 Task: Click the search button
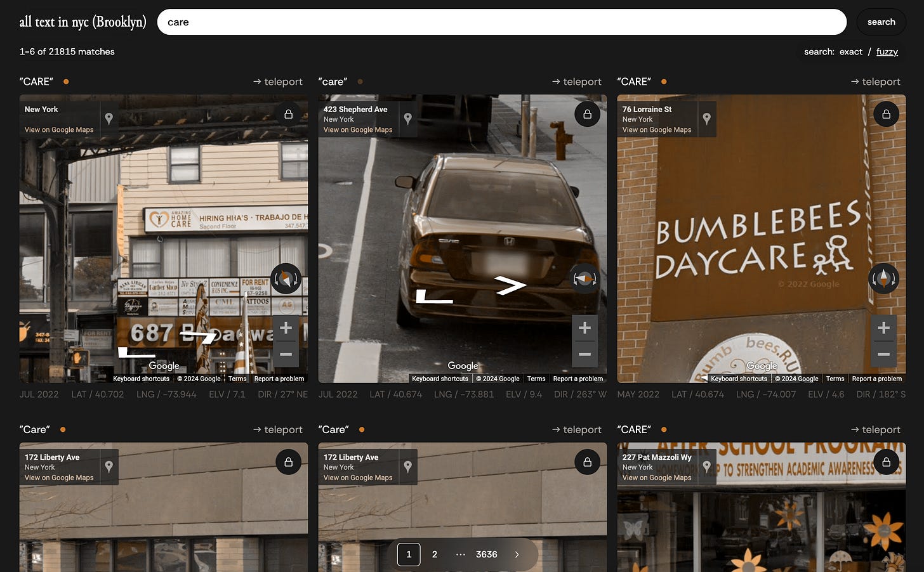pyautogui.click(x=881, y=22)
